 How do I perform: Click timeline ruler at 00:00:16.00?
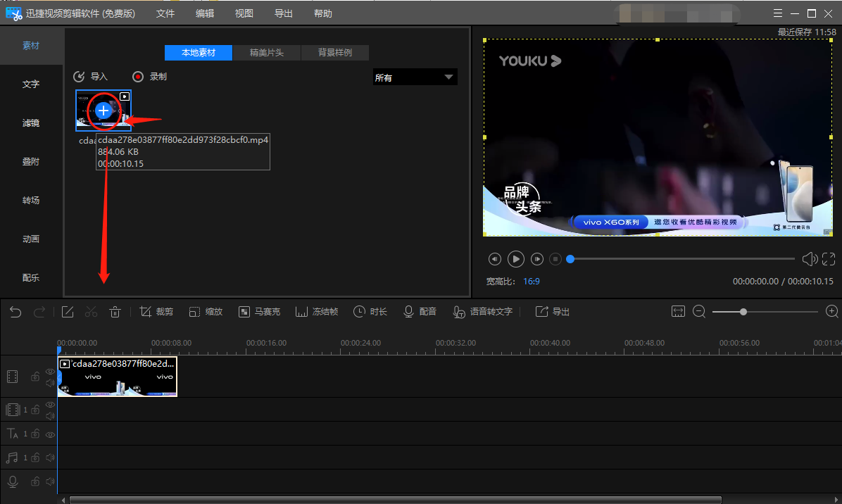(x=266, y=343)
